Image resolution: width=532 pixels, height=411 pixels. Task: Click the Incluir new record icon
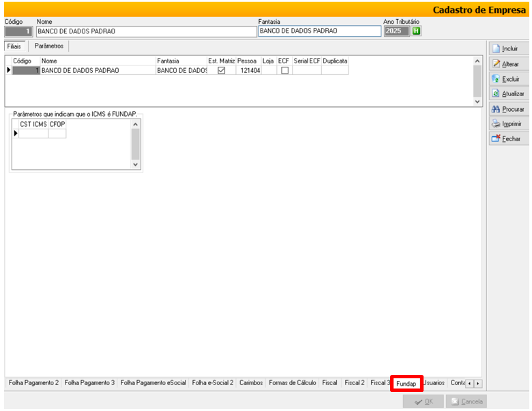pos(496,49)
